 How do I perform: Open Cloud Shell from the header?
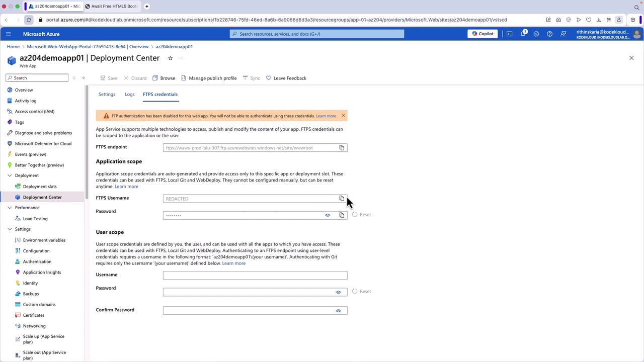point(510,34)
